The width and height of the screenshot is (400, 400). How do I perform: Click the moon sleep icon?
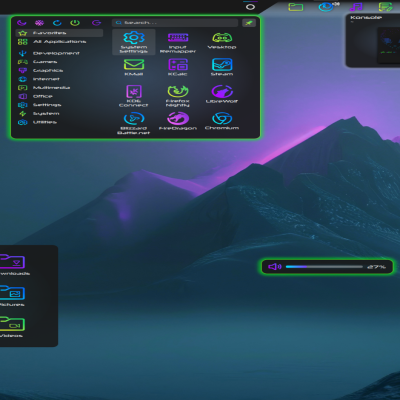(x=22, y=23)
